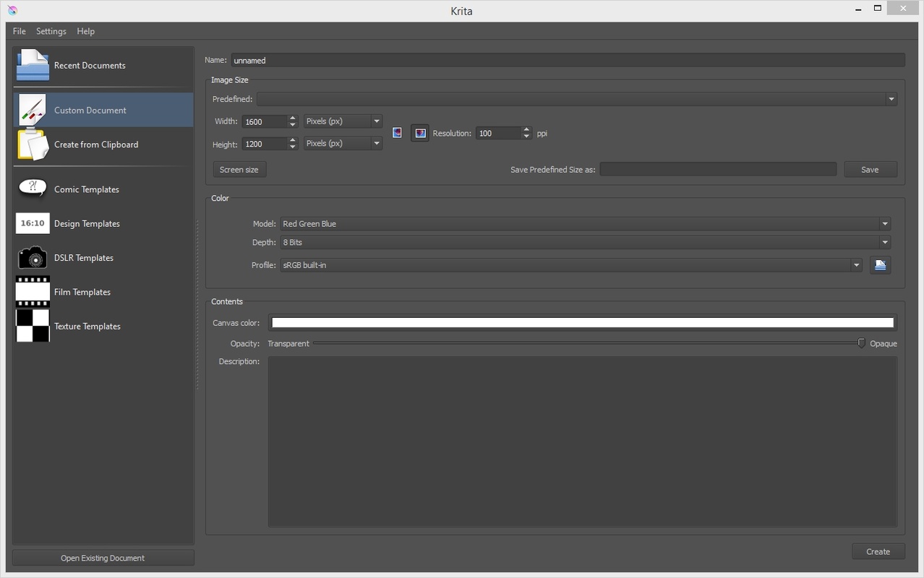This screenshot has height=578, width=924.
Task: Select the Film Templates filmstrip icon
Action: click(33, 292)
